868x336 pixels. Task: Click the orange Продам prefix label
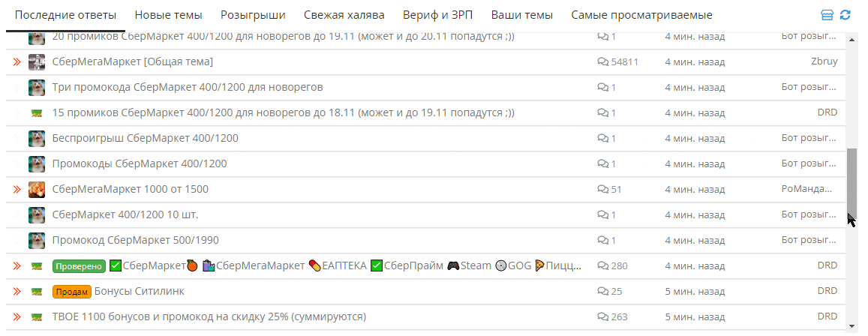point(72,291)
